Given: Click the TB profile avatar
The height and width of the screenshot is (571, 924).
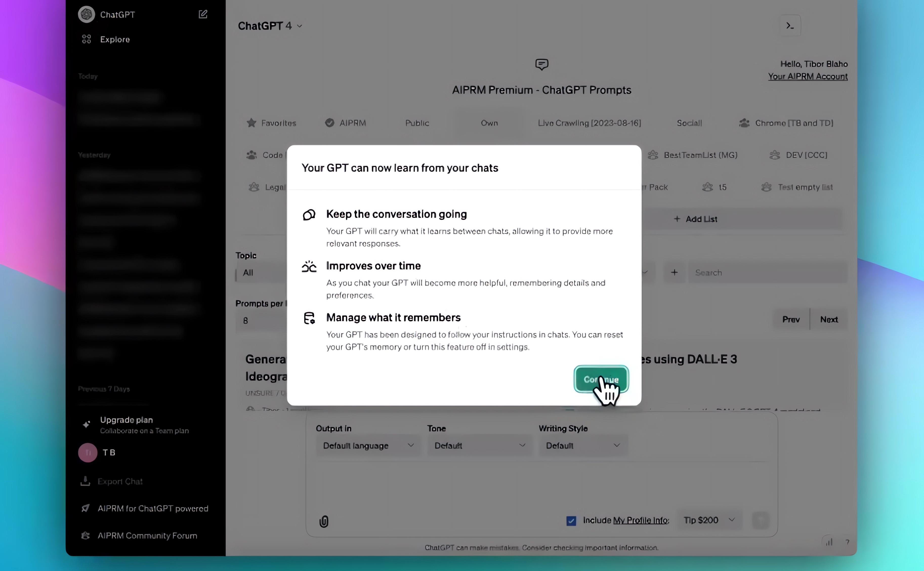Looking at the screenshot, I should point(88,452).
